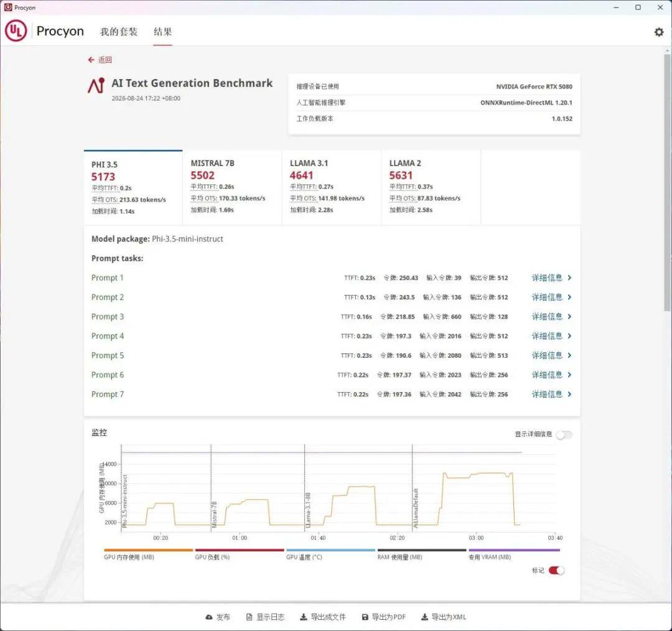The image size is (672, 631).
Task: Select the black RAM 使用量 legend swatch
Action: [x=422, y=550]
